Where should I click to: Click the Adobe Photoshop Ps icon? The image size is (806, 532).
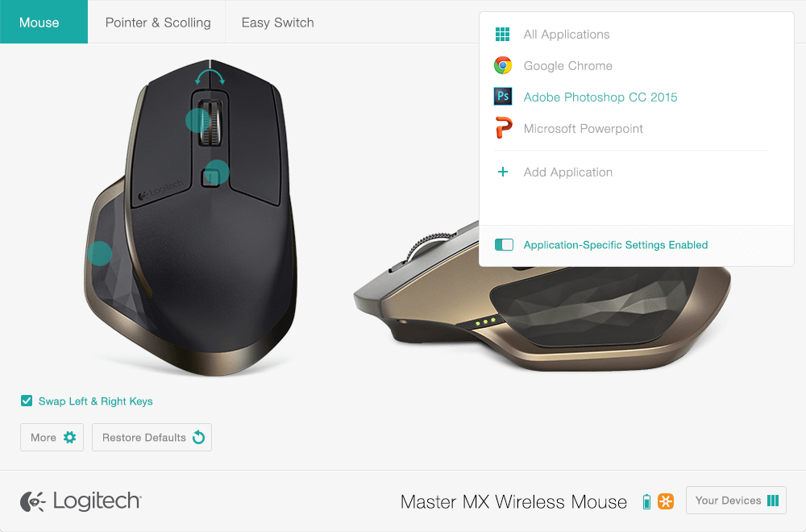tap(503, 97)
